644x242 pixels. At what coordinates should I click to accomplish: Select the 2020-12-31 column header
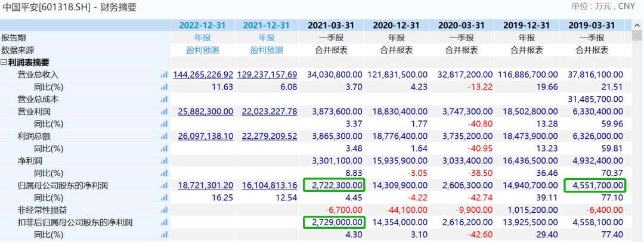(397, 26)
